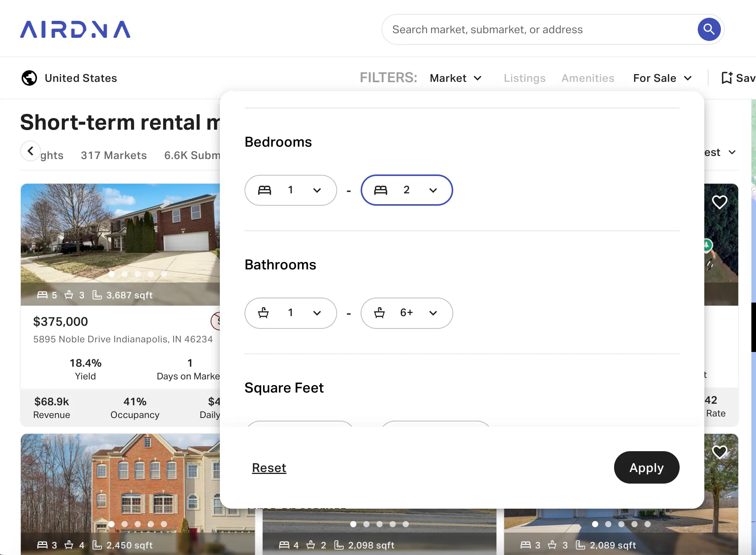This screenshot has width=756, height=555.
Task: Click the green tree map marker
Action: pos(707,245)
